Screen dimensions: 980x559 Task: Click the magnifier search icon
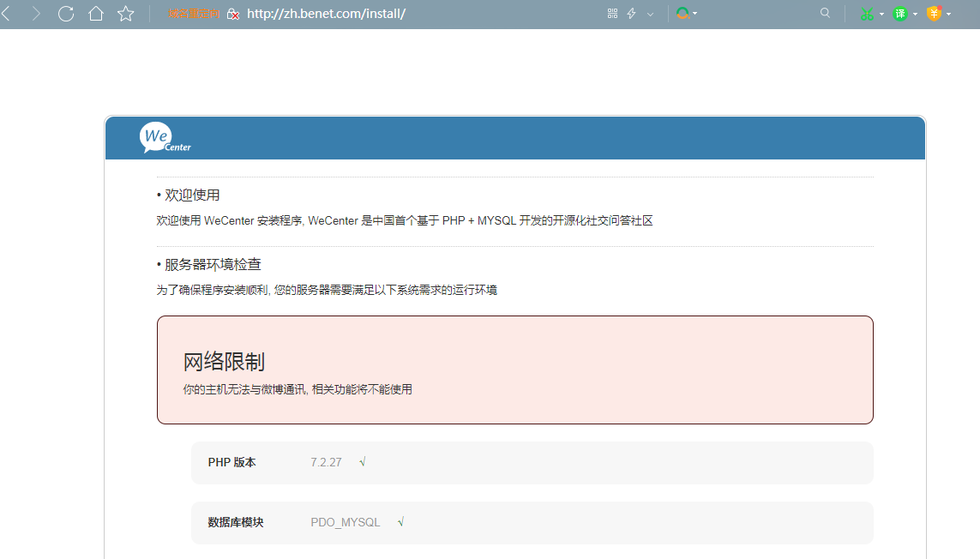[825, 13]
